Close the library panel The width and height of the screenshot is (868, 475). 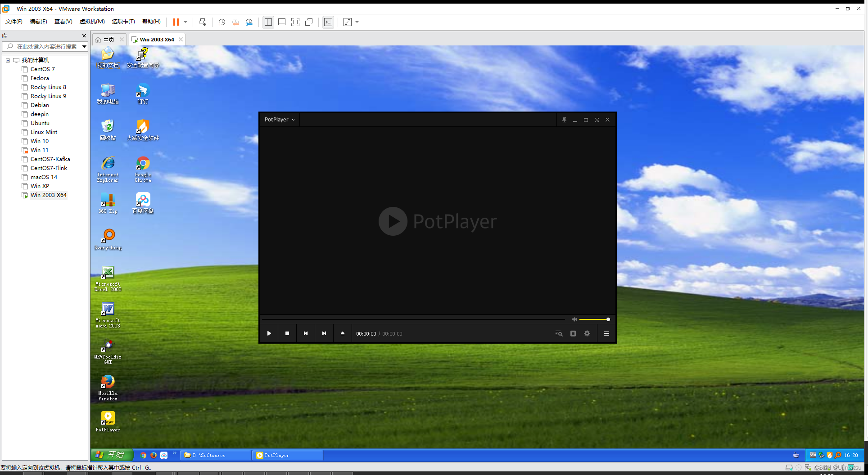84,36
